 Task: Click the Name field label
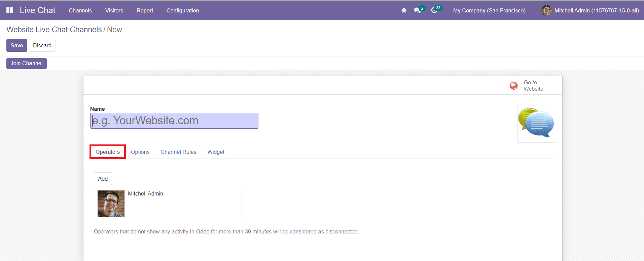tap(98, 109)
